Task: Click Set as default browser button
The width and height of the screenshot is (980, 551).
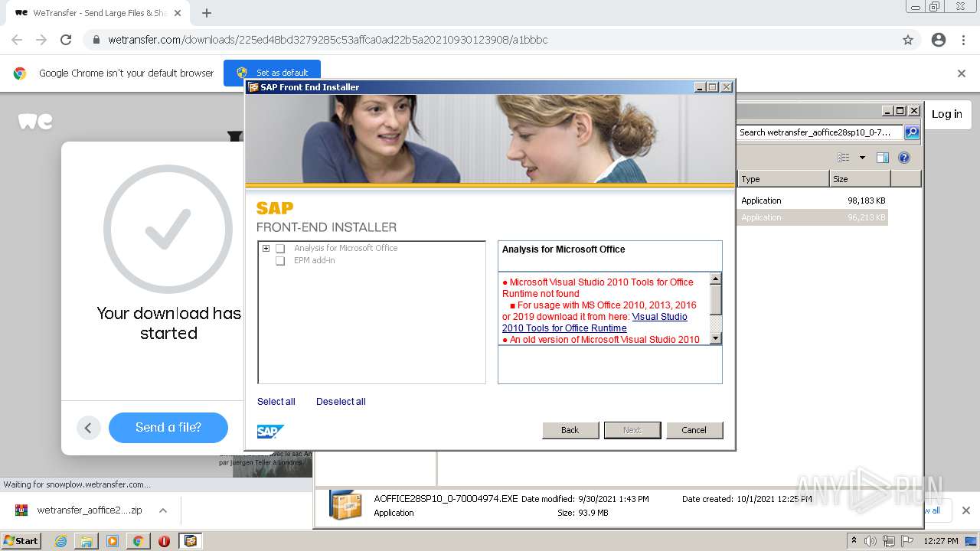Action: click(x=272, y=73)
